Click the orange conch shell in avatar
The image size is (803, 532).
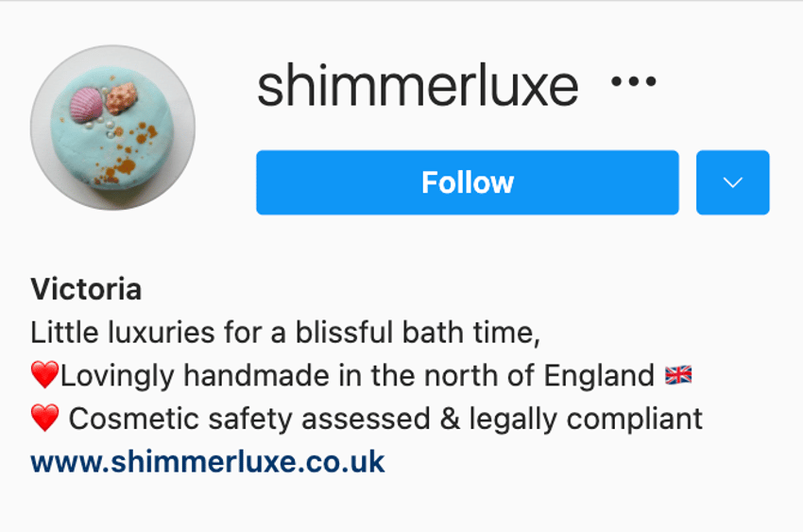click(121, 98)
